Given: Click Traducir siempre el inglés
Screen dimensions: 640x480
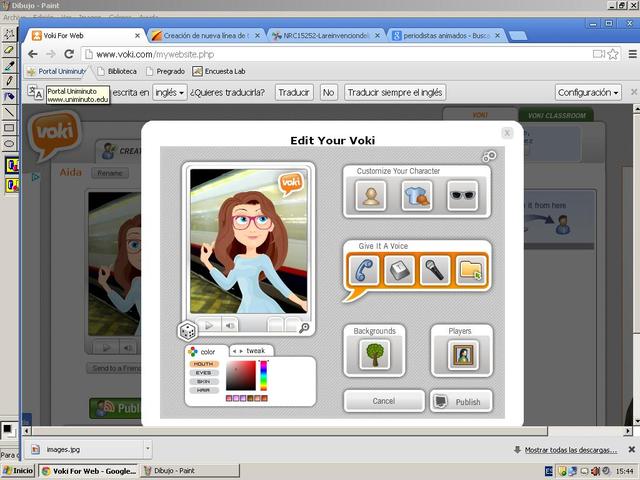Looking at the screenshot, I should coord(395,93).
